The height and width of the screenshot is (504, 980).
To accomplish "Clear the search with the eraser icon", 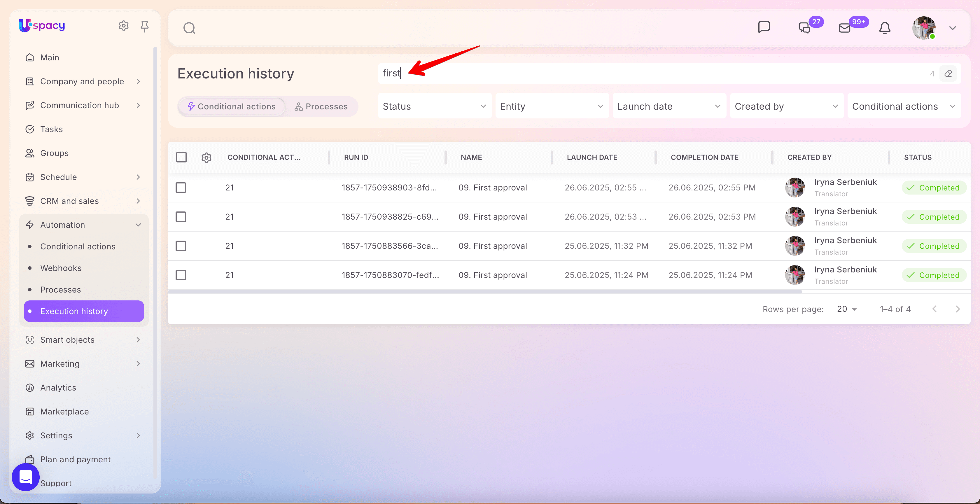I will coord(948,73).
